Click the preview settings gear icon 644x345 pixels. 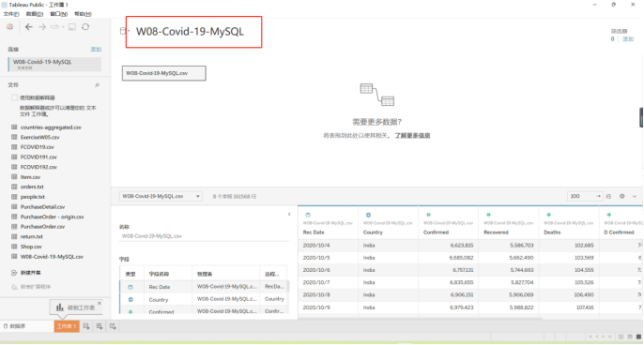point(621,196)
